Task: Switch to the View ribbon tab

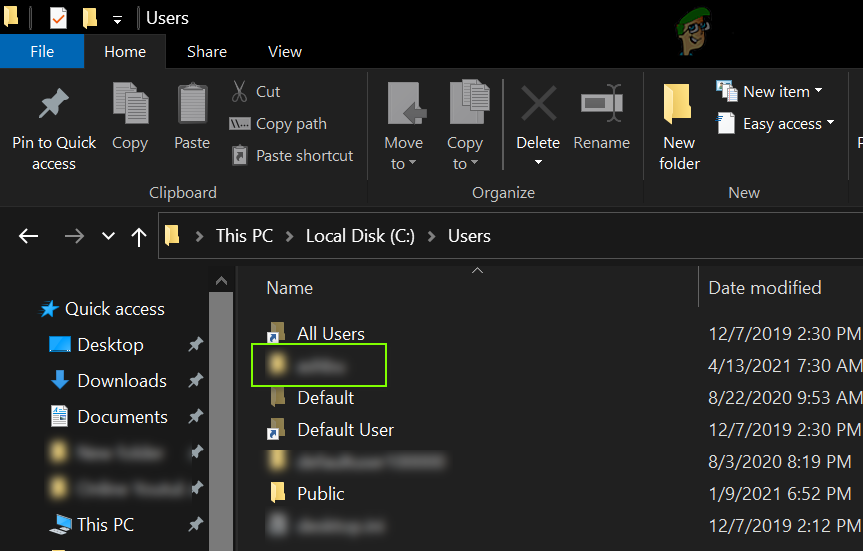Action: coord(285,51)
